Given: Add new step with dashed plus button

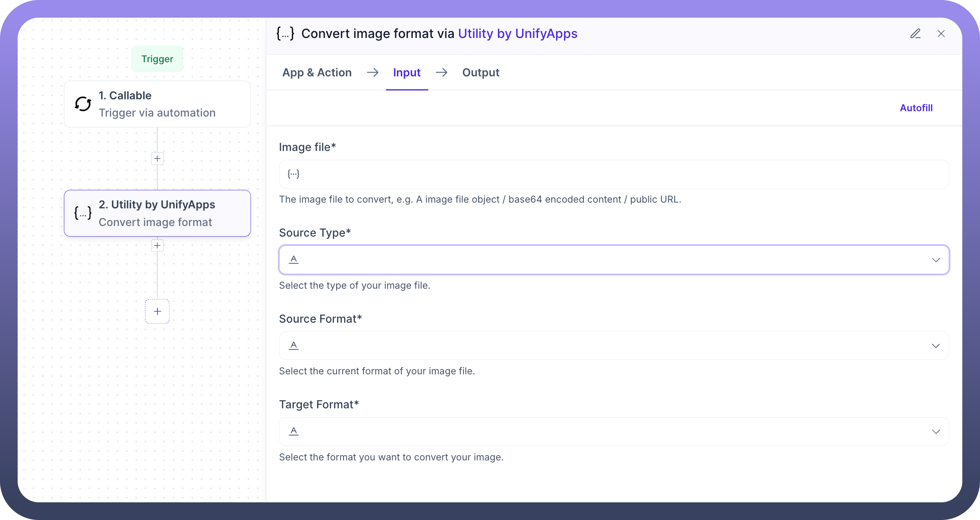Looking at the screenshot, I should tap(157, 311).
